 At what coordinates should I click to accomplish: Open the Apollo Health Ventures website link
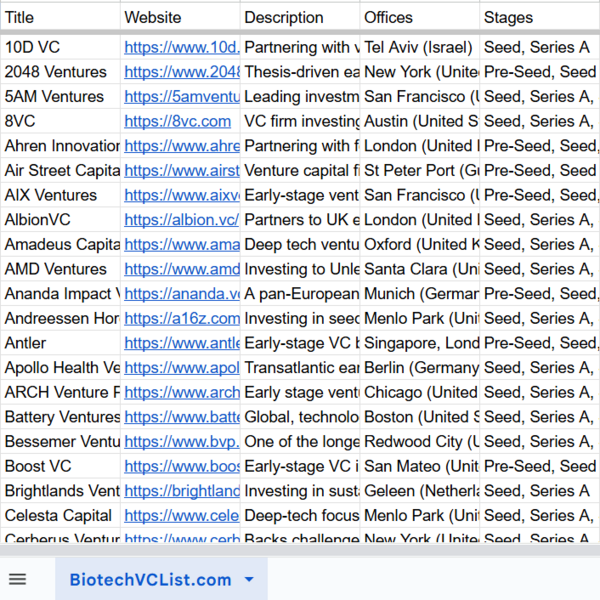(182, 368)
